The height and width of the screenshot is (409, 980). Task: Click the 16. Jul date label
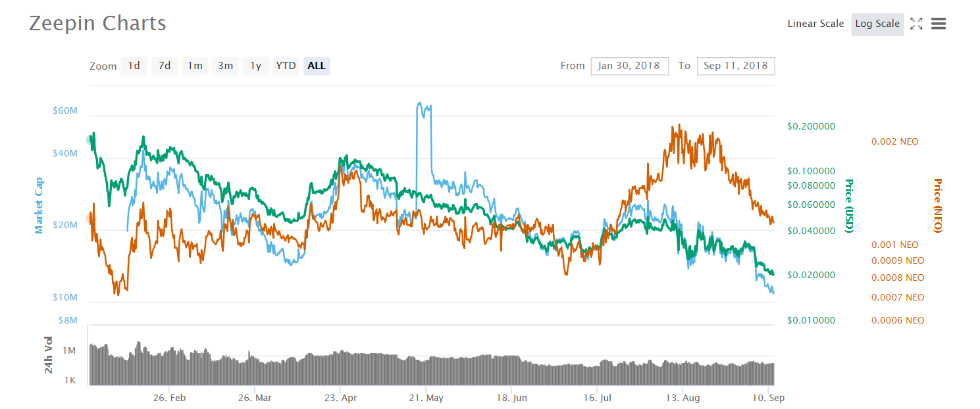click(597, 398)
